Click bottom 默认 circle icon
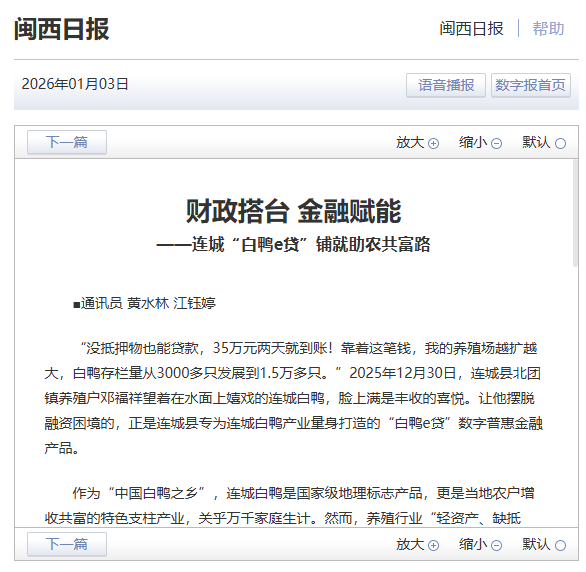The width and height of the screenshot is (586, 572). click(560, 545)
